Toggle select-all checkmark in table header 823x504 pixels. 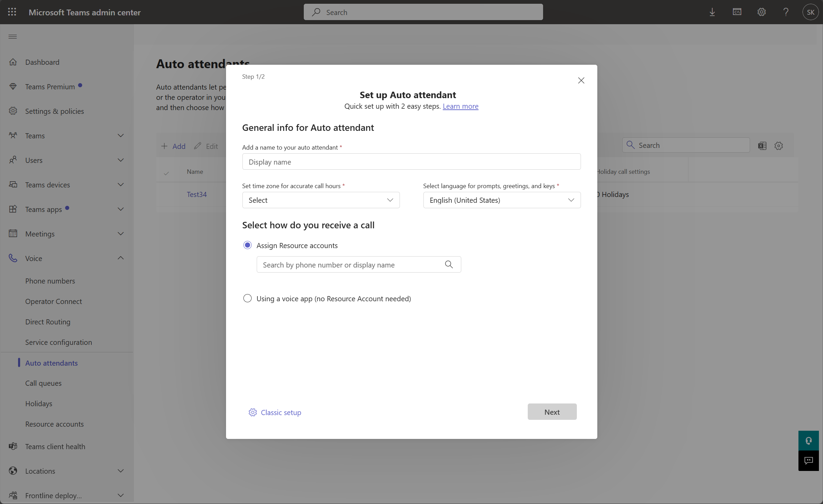(x=166, y=173)
